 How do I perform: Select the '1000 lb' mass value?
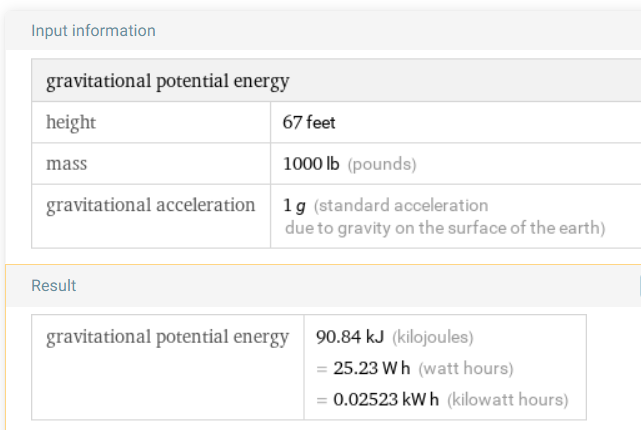[x=311, y=164]
